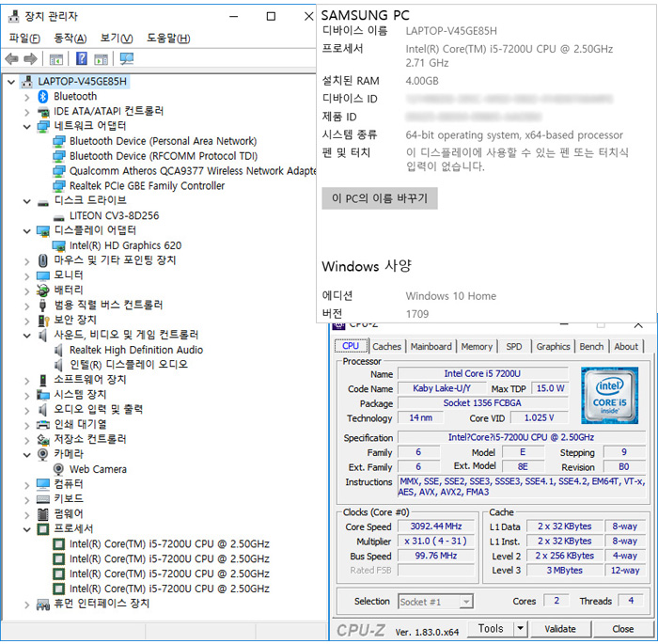The height and width of the screenshot is (644, 658).
Task: Collapse the LAPTOP-V45GE85H root node
Action: tap(11, 82)
